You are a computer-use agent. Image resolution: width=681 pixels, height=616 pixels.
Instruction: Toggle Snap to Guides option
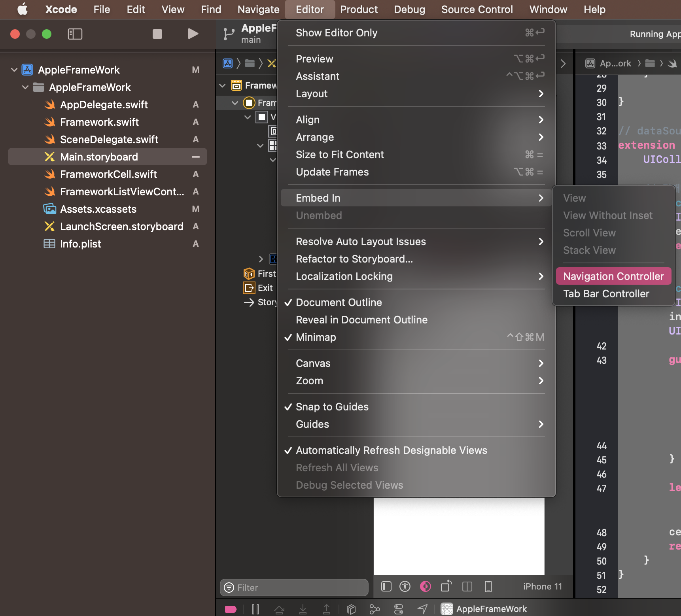point(416,407)
